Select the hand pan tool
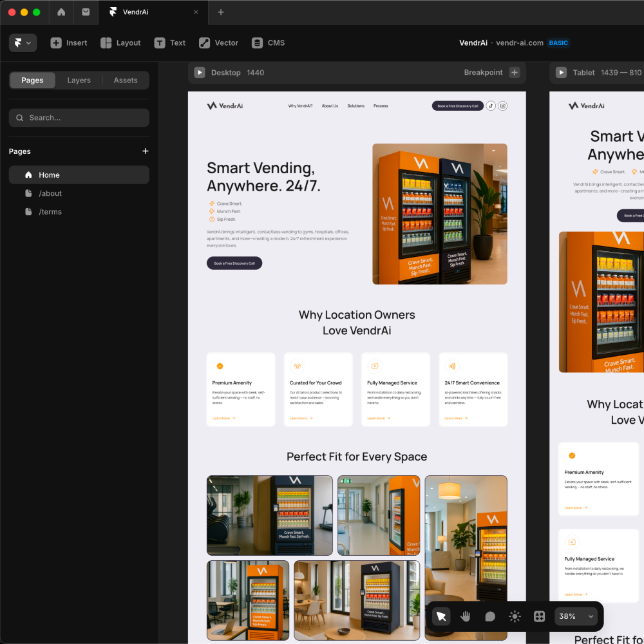644x644 pixels. 466,616
